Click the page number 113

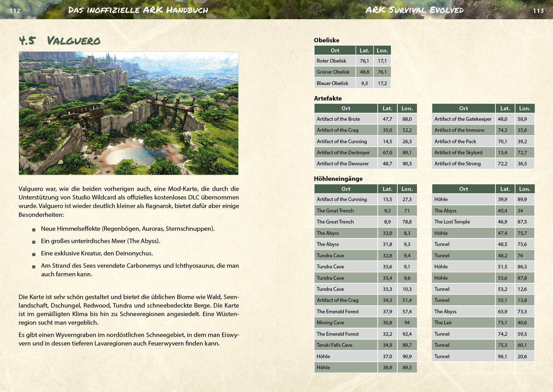click(x=538, y=11)
